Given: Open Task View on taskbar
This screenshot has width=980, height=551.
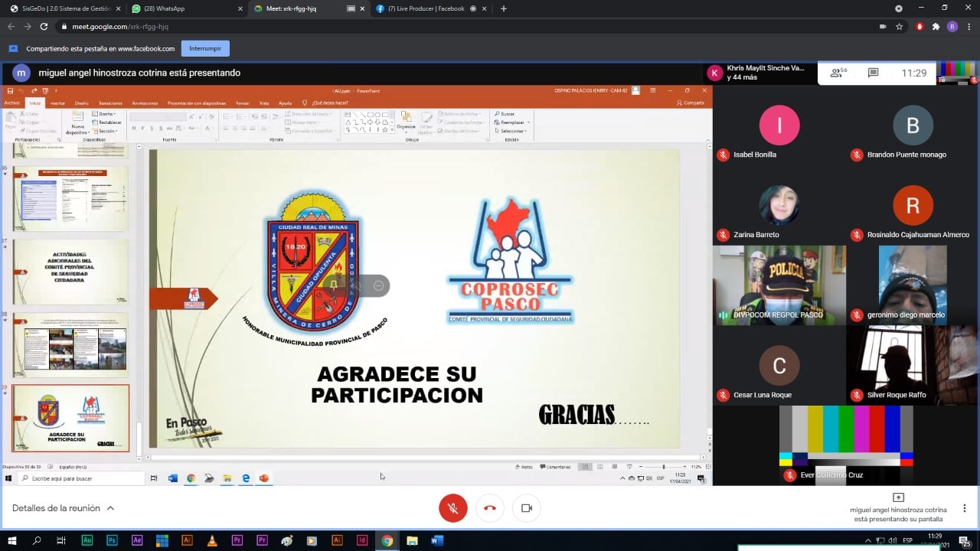Looking at the screenshot, I should coord(61,540).
